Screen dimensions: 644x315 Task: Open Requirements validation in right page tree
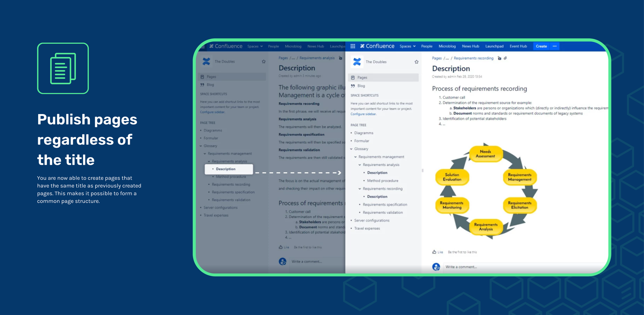point(383,213)
